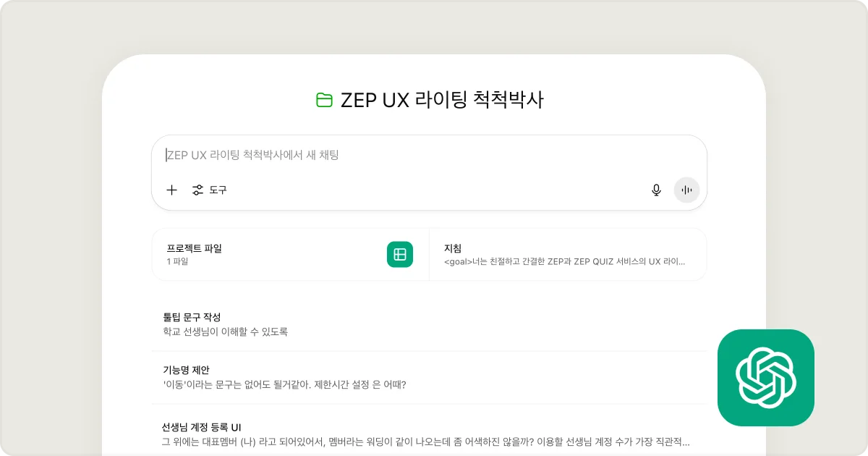The image size is (868, 456).
Task: Expand the 지침 instructions card
Action: (569, 254)
